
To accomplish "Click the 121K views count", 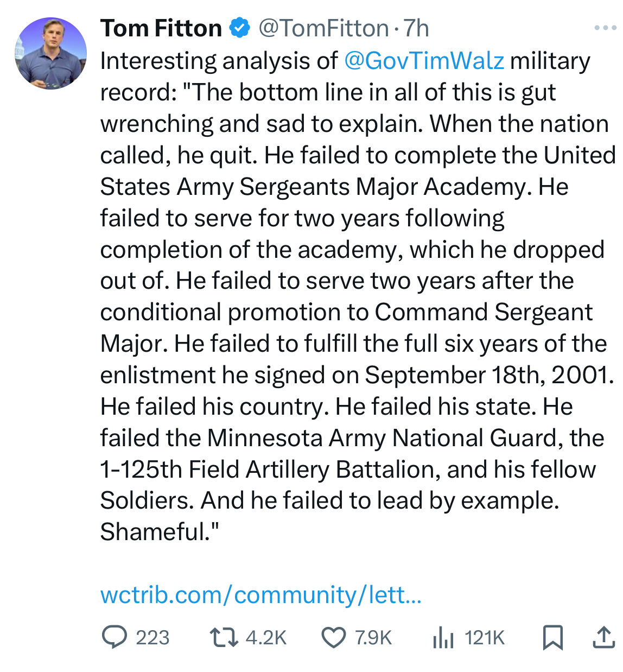I will (485, 637).
